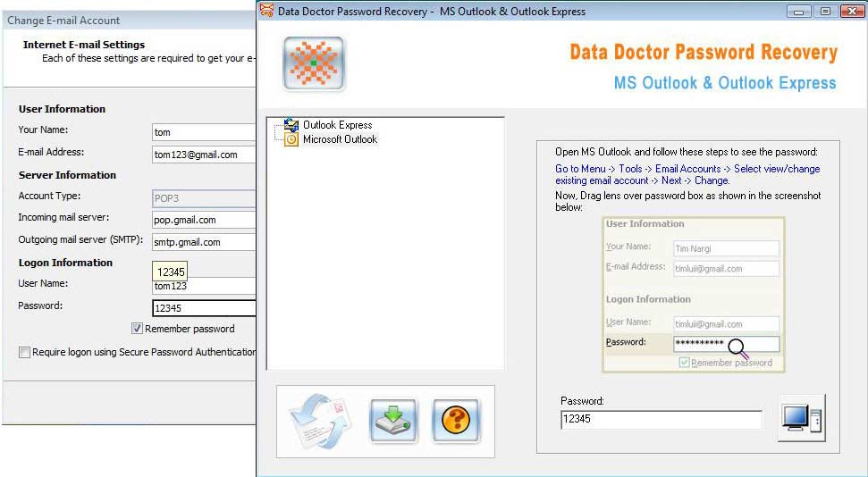The width and height of the screenshot is (868, 477).
Task: Click the 12345 tooltip popup
Action: coord(170,272)
